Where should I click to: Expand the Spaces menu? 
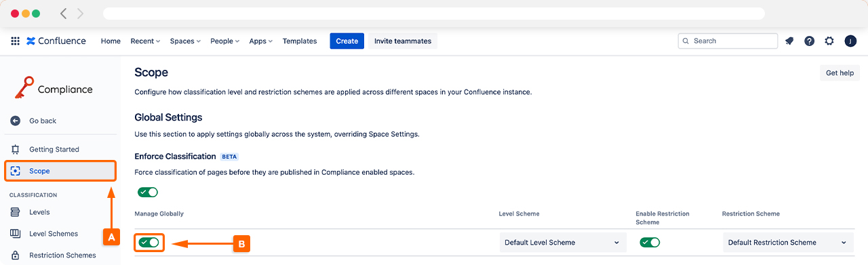(185, 41)
